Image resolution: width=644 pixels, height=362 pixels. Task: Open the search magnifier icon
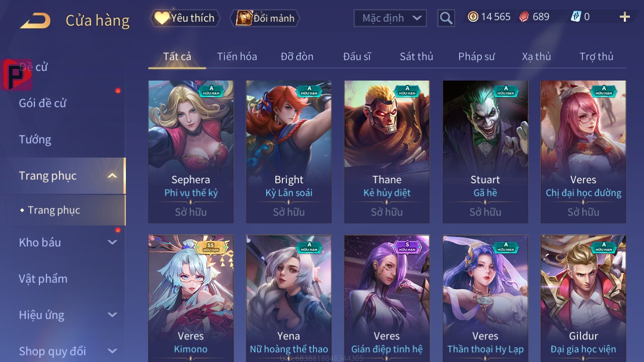click(446, 19)
